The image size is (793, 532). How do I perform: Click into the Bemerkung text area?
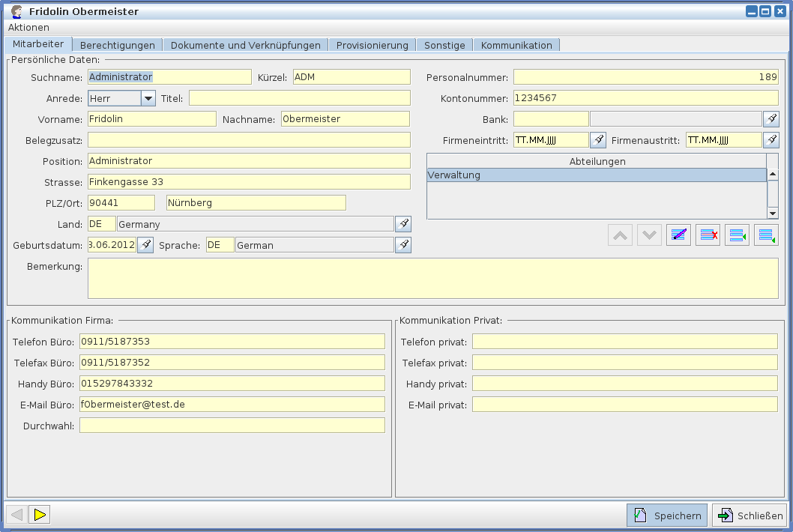[432, 278]
